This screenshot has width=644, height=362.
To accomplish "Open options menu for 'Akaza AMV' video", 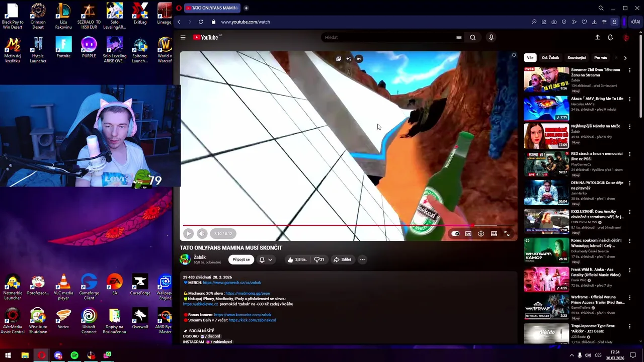I will point(629,99).
